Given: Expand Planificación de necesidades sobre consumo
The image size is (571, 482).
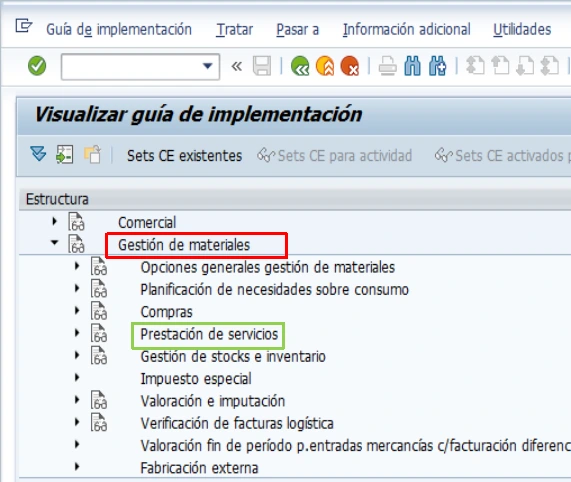Looking at the screenshot, I should (77, 288).
